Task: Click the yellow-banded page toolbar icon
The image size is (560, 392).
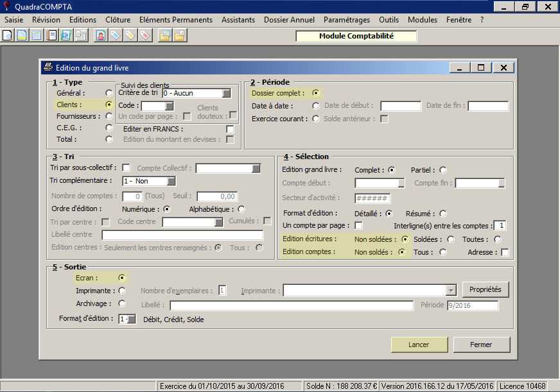Action: (22, 36)
